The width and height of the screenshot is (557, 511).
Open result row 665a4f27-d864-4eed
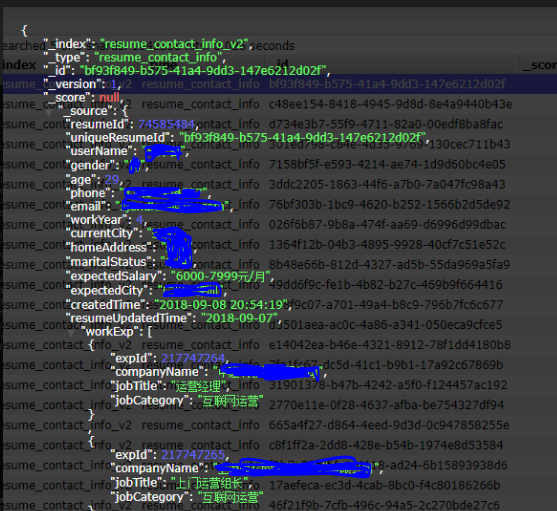point(280,425)
